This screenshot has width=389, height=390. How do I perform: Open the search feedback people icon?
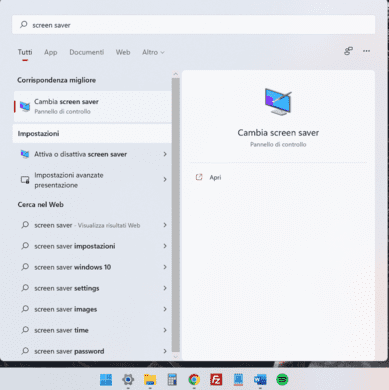[x=348, y=51]
